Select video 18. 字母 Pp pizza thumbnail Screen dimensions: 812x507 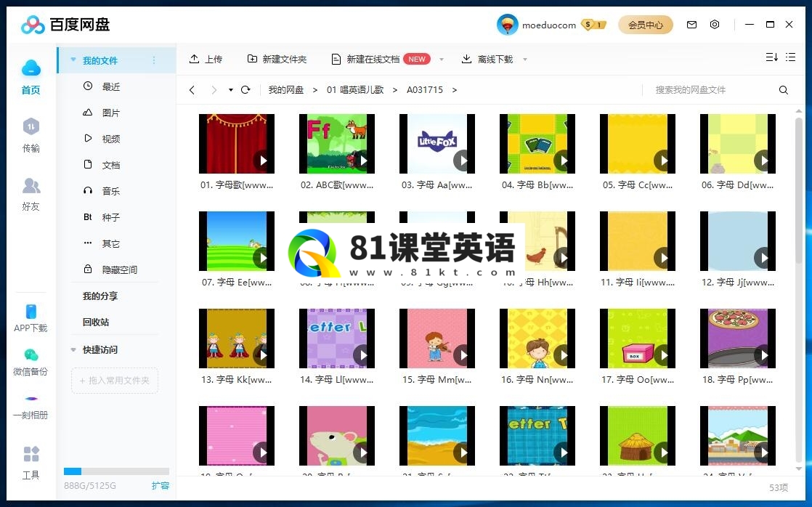[738, 338]
